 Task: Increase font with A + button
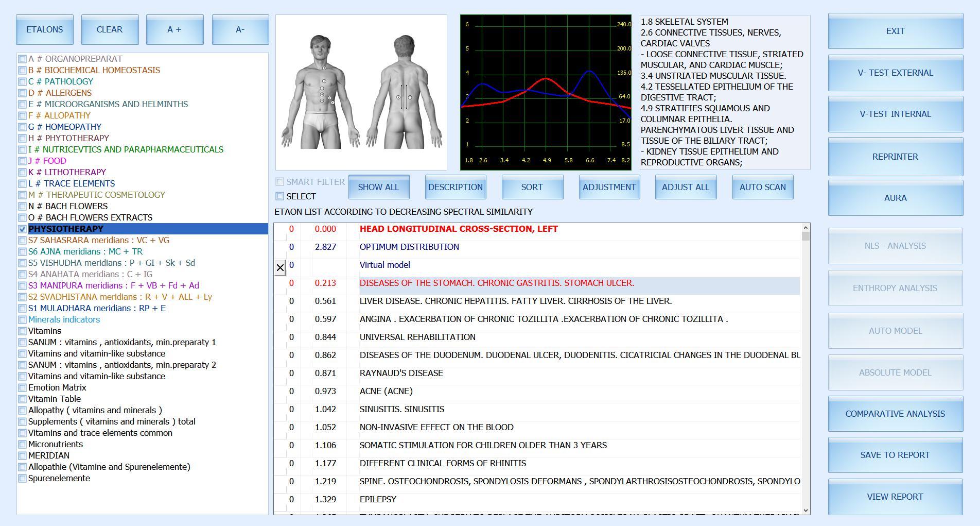(174, 29)
